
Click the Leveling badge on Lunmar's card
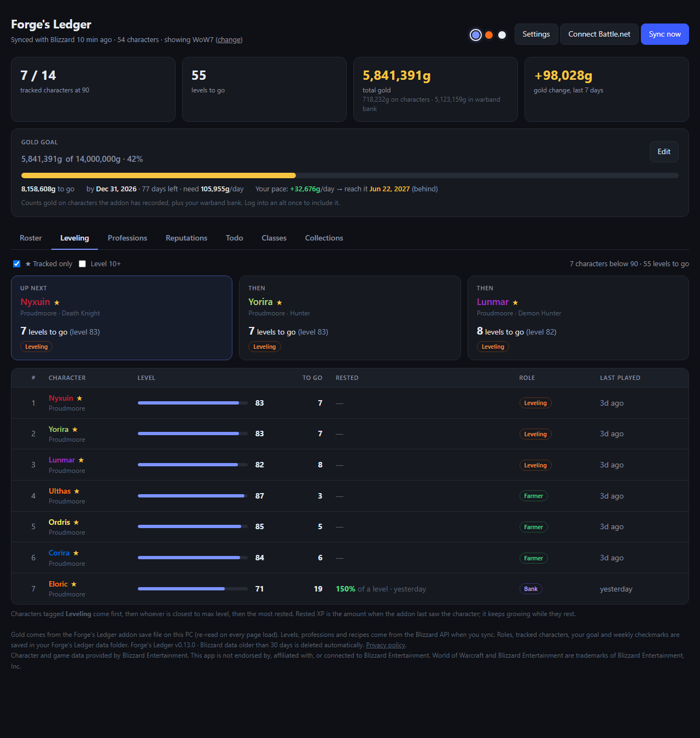click(493, 347)
